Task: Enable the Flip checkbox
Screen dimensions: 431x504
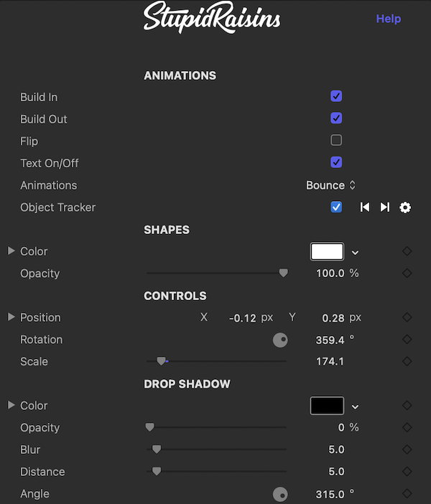Action: (x=336, y=140)
